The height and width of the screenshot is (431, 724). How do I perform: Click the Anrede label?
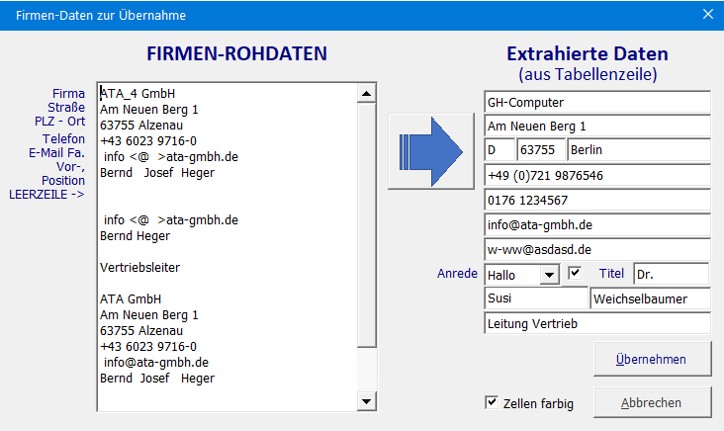(457, 273)
